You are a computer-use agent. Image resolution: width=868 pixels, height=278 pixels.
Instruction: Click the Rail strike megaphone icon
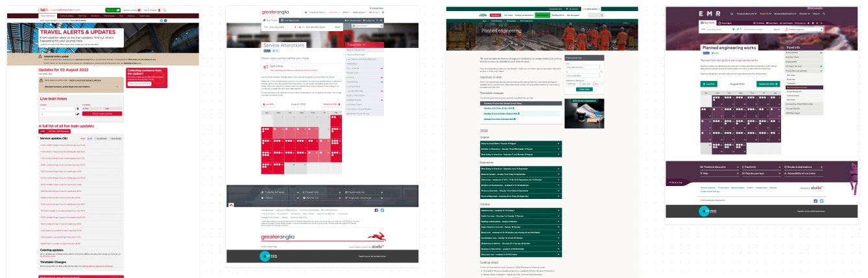(x=265, y=67)
